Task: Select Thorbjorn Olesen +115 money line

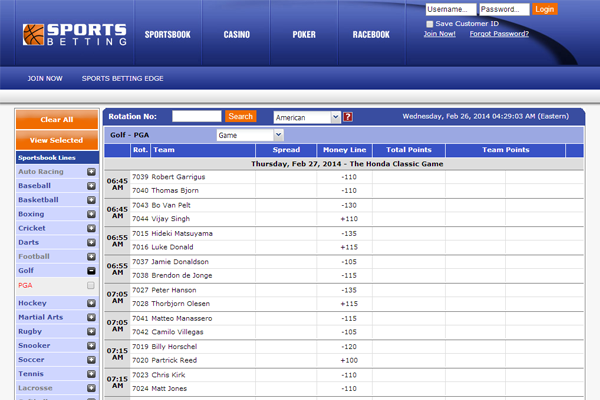Action: pos(349,304)
